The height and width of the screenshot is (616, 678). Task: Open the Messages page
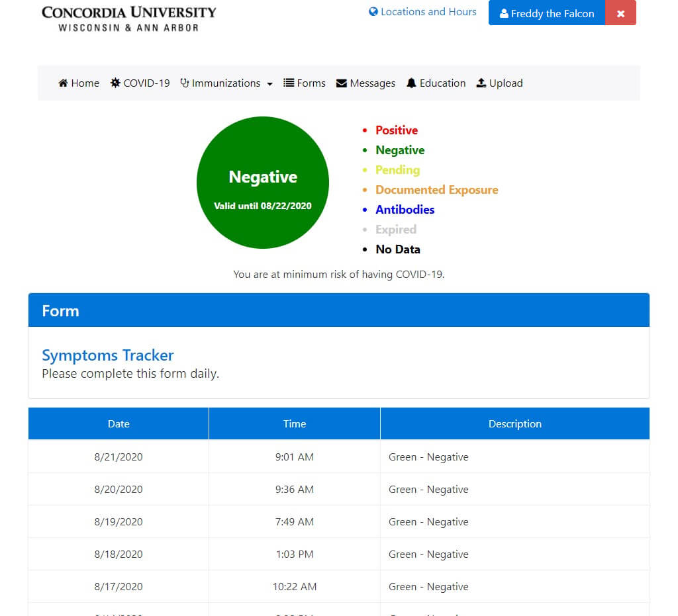pos(365,83)
